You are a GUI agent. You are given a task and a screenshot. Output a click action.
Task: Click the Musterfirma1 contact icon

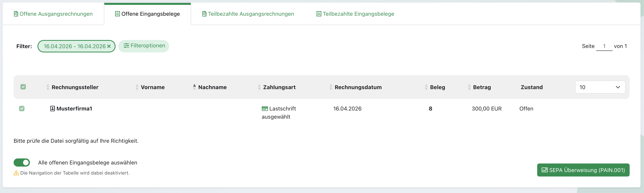click(x=52, y=109)
